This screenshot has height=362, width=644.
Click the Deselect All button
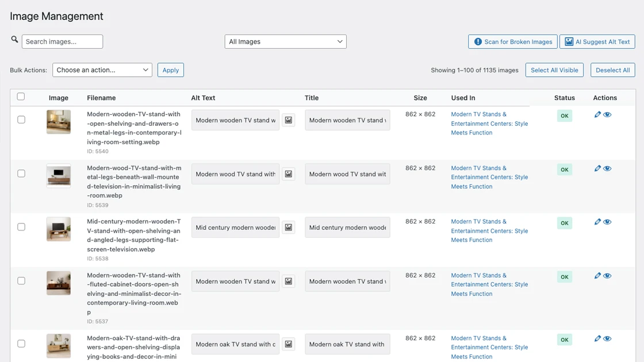(x=612, y=70)
